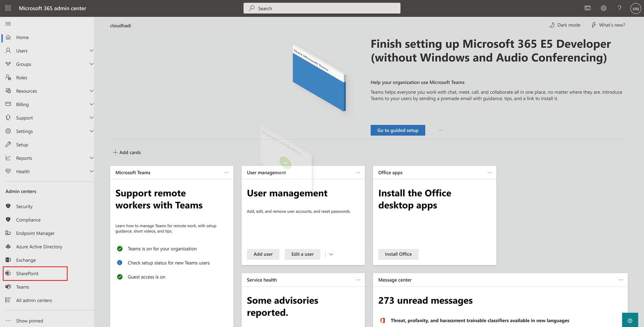Open the Microsoft Teams card options menu
The image size is (644, 327).
pos(227,172)
